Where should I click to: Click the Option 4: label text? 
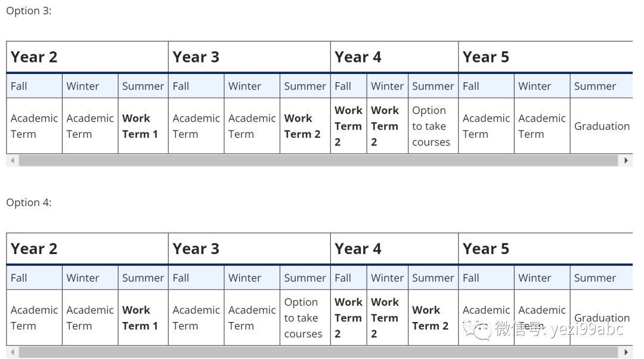click(x=29, y=203)
